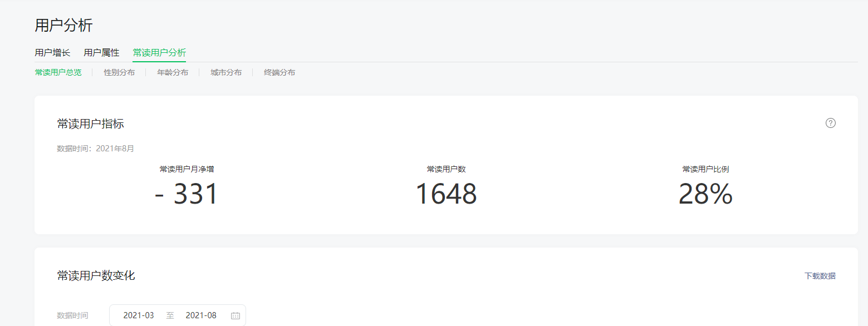Select the 常读用户分析 tab

(159, 53)
